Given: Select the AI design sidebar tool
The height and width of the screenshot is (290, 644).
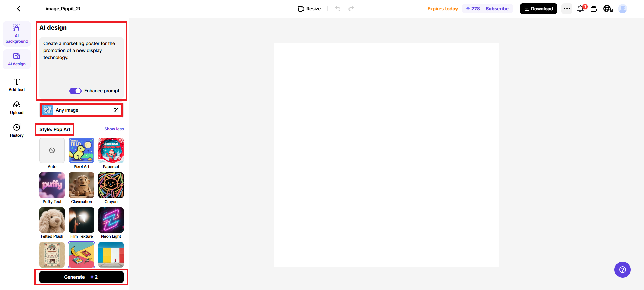Looking at the screenshot, I should (x=17, y=59).
